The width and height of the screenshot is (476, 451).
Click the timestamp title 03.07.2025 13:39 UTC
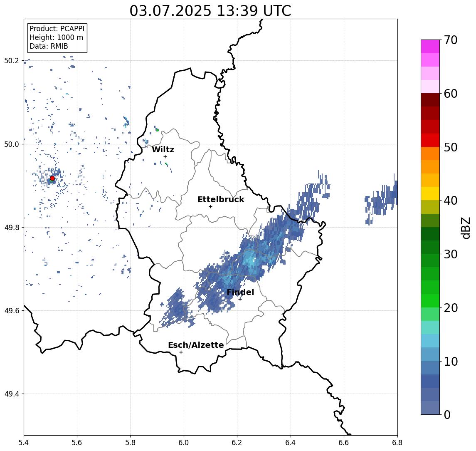(x=210, y=11)
